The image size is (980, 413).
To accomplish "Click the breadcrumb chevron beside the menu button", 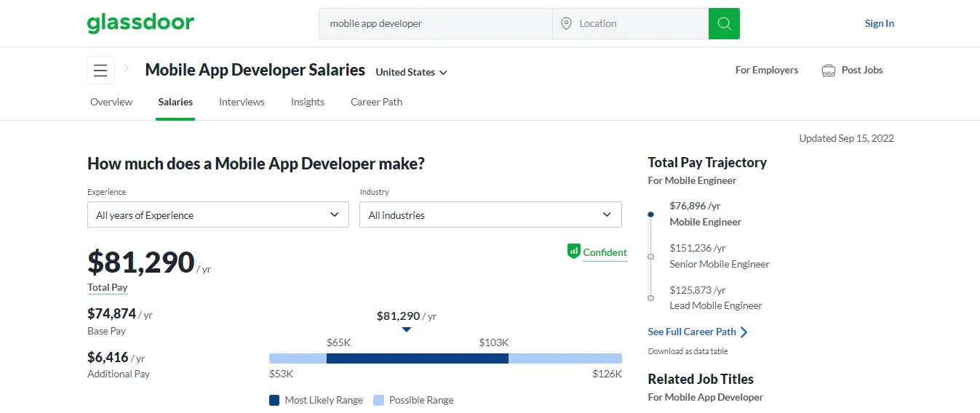I will pyautogui.click(x=127, y=69).
